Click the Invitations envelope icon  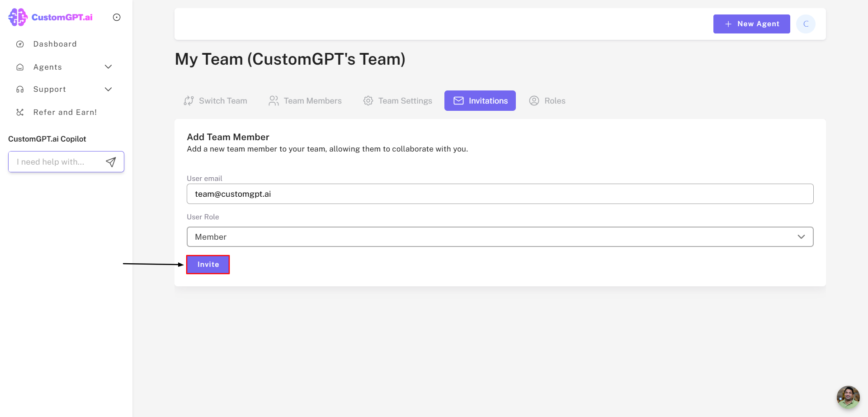[x=458, y=101]
